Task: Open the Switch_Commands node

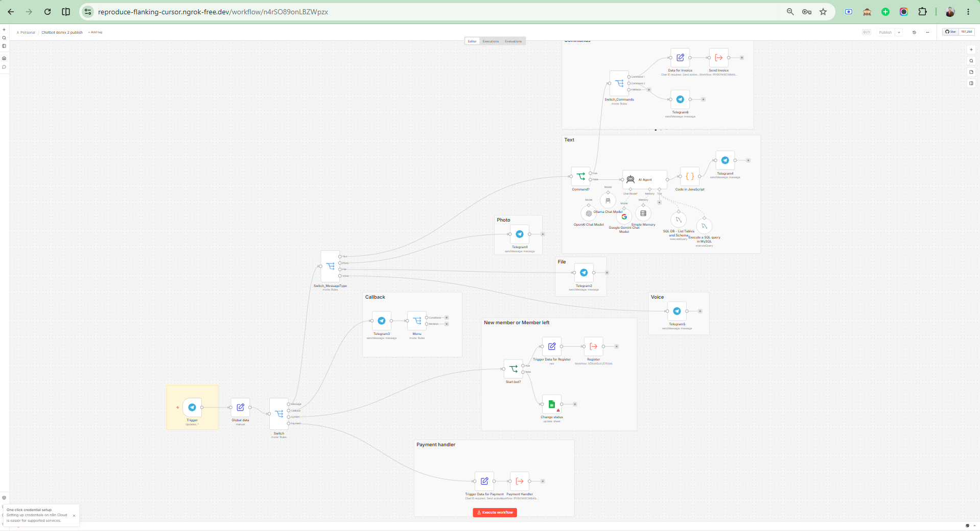Action: [x=619, y=83]
